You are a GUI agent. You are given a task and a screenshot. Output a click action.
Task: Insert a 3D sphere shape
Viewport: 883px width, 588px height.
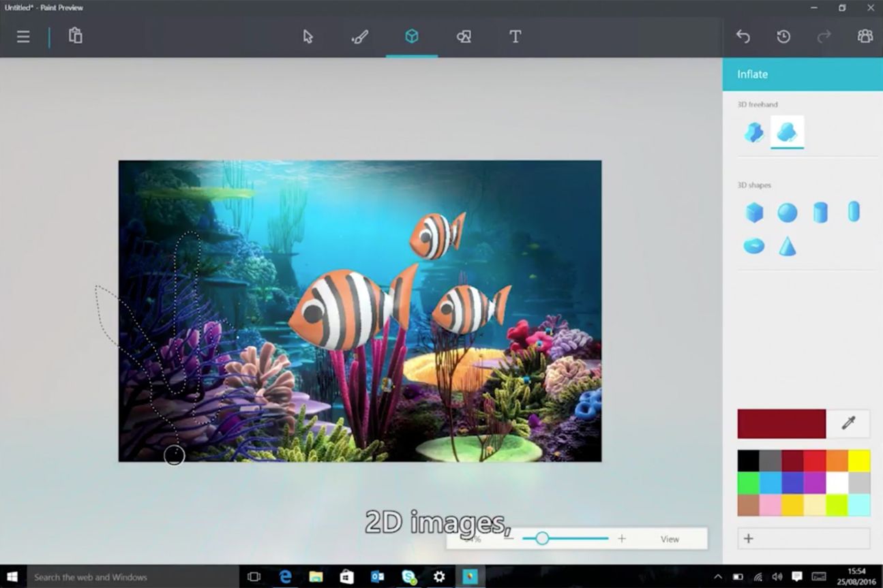click(788, 213)
